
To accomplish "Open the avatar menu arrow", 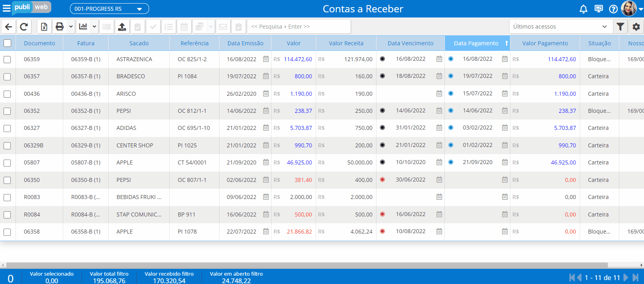I will [x=641, y=9].
